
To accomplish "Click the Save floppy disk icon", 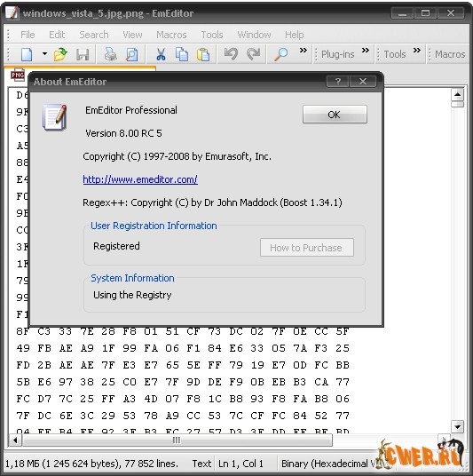I will pyautogui.click(x=83, y=55).
